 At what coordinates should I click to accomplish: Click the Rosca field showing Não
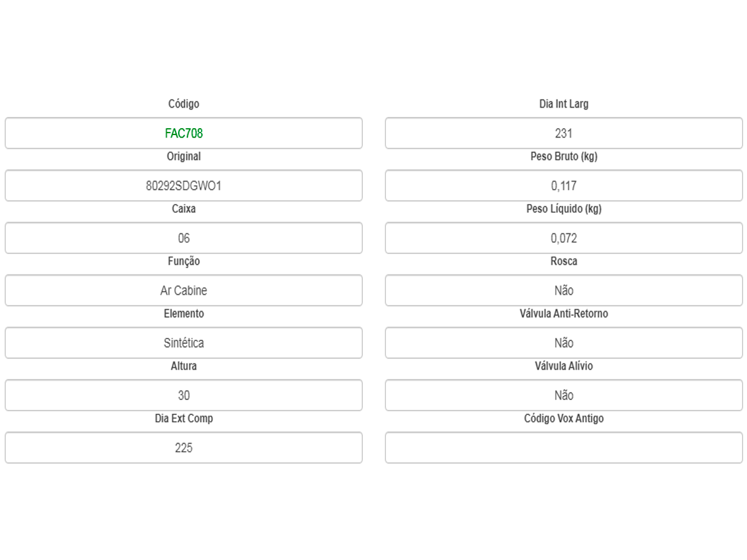click(x=563, y=290)
